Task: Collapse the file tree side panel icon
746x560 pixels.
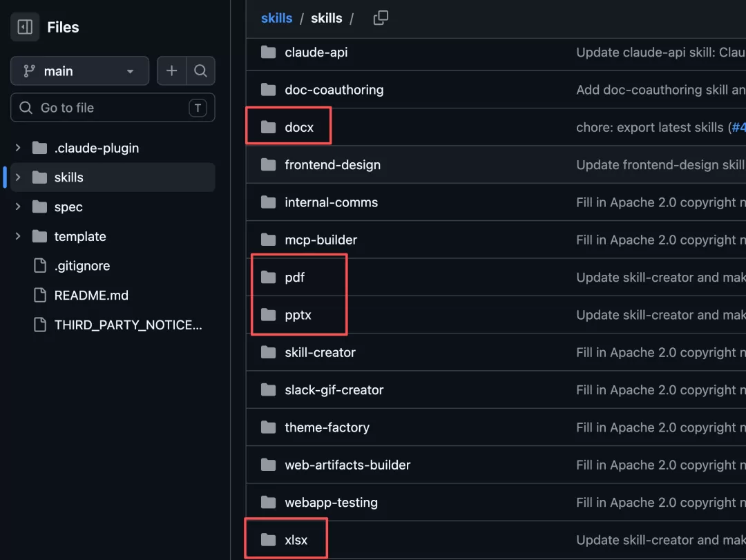Action: [x=25, y=27]
